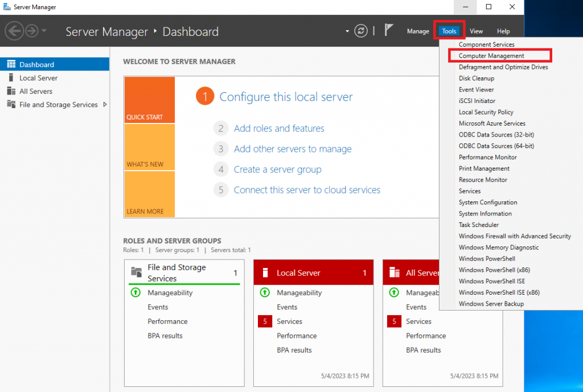Select the QUICK START tile
583x392 pixels.
(x=150, y=100)
